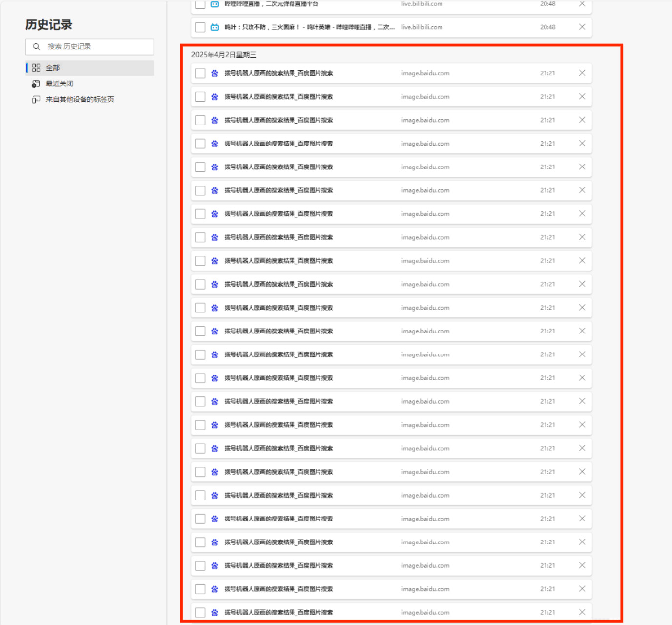
Task: Delete the 鸣叶 bilibili live history entry
Action: point(582,27)
